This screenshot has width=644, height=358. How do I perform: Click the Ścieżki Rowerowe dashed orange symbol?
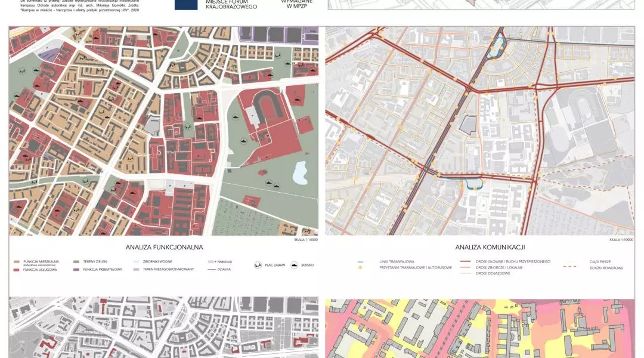[x=569, y=266]
